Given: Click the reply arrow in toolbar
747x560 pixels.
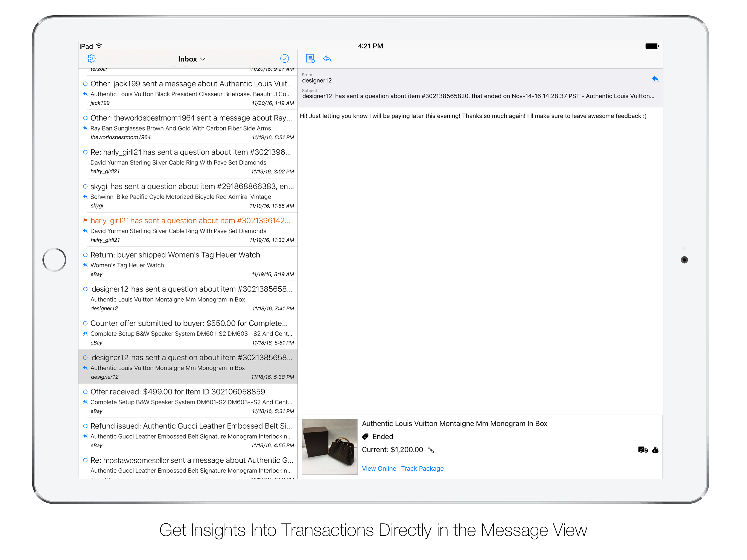Looking at the screenshot, I should [327, 59].
